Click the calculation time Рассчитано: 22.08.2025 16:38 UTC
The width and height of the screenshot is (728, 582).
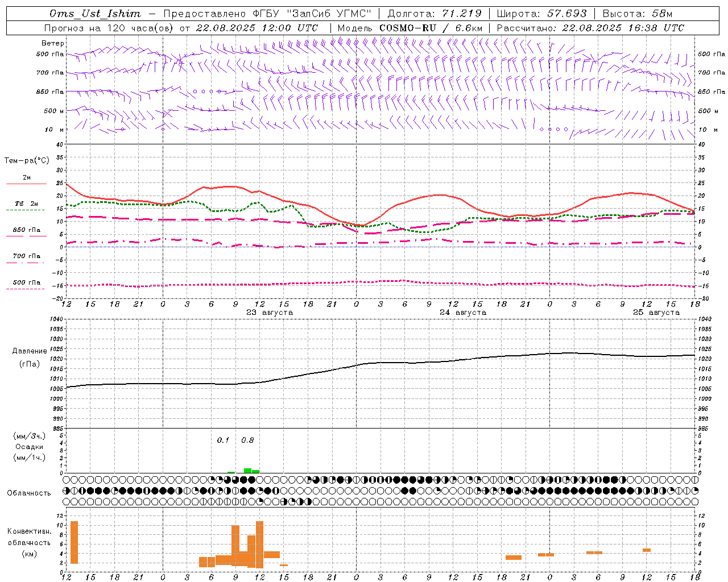(x=590, y=28)
